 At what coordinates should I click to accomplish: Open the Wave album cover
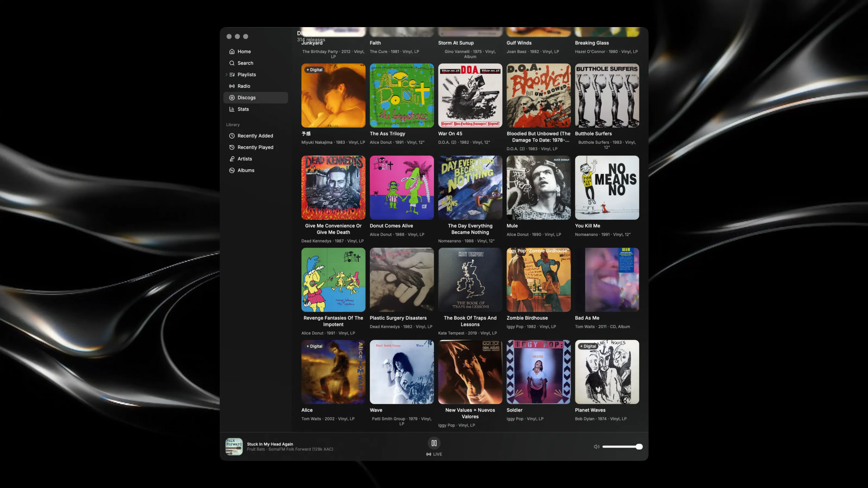point(402,372)
